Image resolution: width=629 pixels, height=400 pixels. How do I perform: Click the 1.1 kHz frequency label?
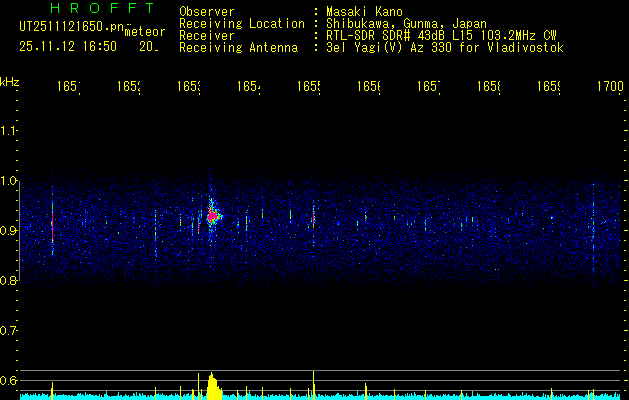pos(8,130)
